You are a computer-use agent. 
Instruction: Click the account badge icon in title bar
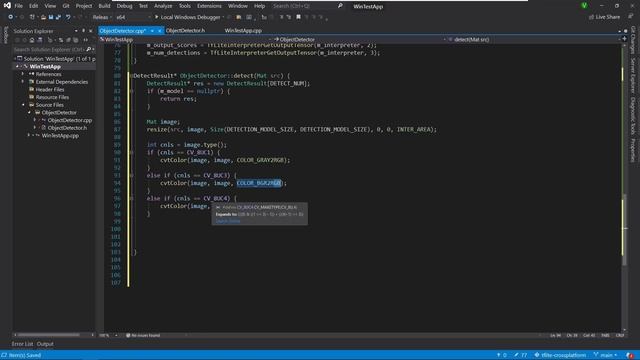tap(584, 6)
